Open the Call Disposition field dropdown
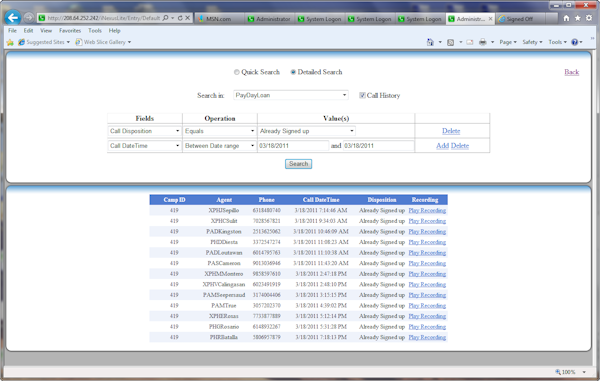600x381 pixels. pyautogui.click(x=145, y=131)
